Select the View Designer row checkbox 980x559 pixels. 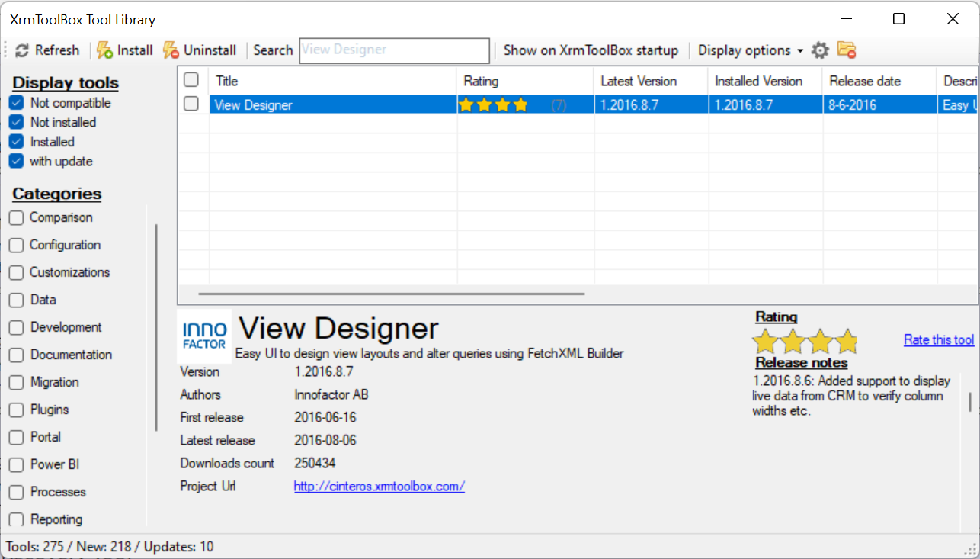[x=191, y=104]
